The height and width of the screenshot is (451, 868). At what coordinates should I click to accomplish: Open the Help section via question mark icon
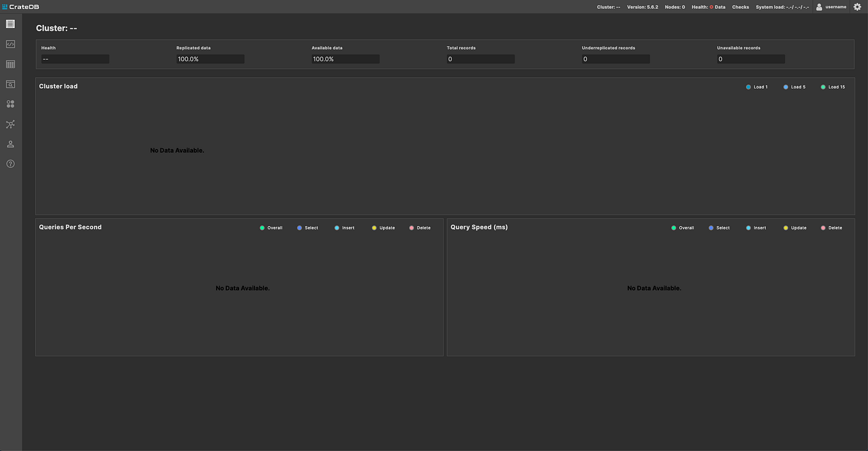click(x=10, y=164)
